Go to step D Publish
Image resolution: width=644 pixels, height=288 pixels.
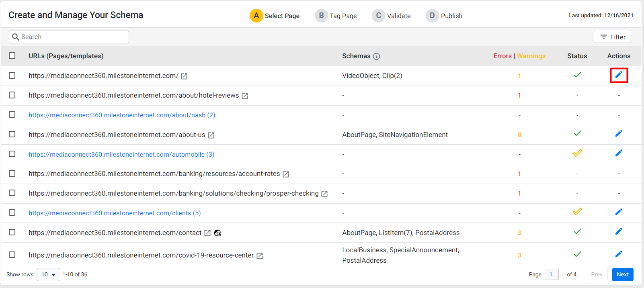point(444,16)
